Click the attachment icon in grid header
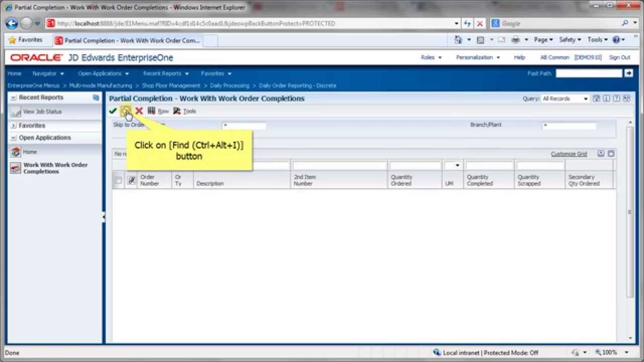Viewport: 644px width, 362px height. pyautogui.click(x=131, y=180)
